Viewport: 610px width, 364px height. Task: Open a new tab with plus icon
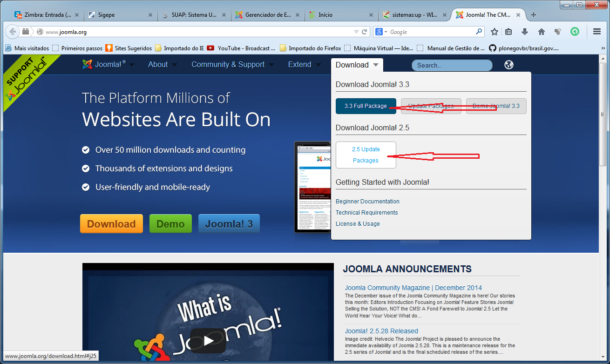tap(534, 15)
